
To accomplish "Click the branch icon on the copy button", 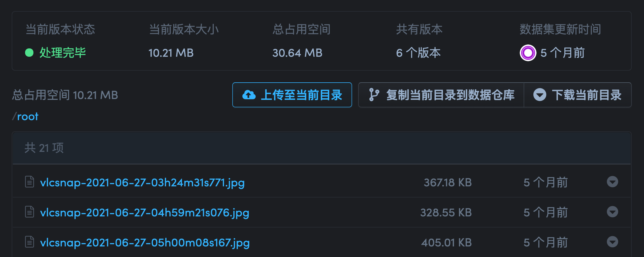I will point(374,95).
